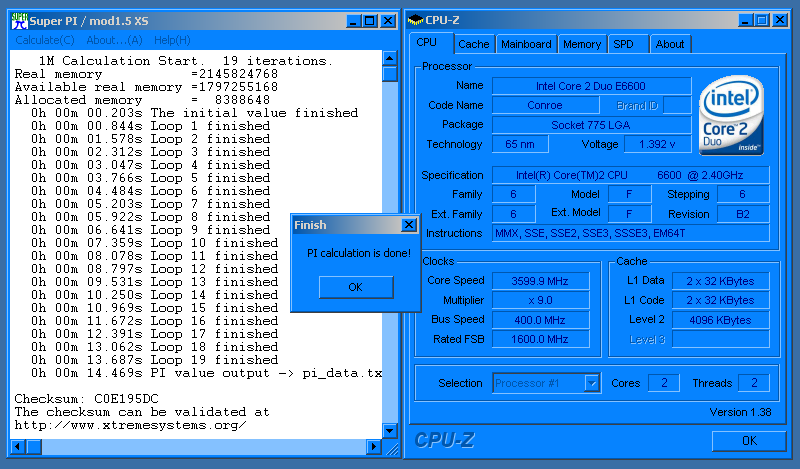Click the Intel Core 2 Duo logo
Viewport: 800px width, 469px height.
tap(731, 115)
